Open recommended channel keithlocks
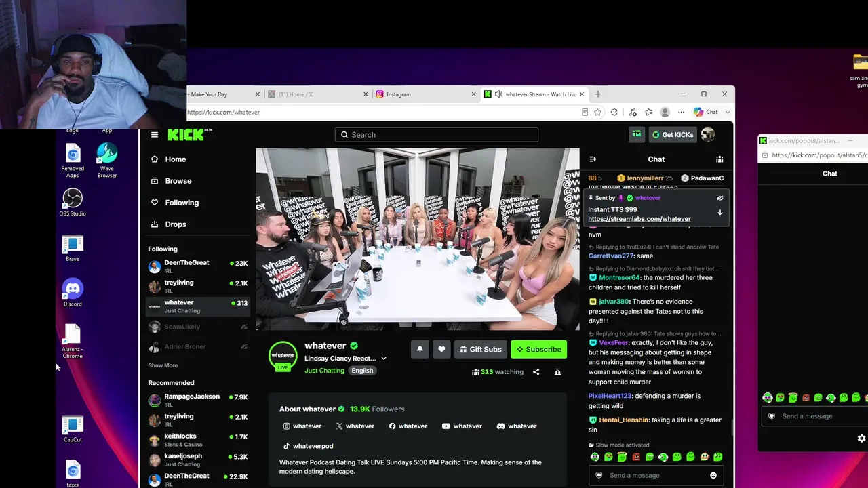The height and width of the screenshot is (488, 868). coord(198,440)
